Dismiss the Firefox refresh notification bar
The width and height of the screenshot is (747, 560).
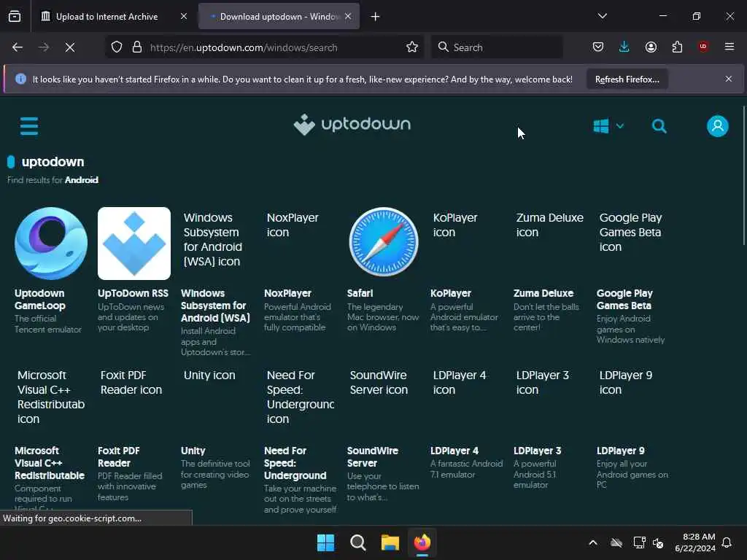tap(729, 79)
